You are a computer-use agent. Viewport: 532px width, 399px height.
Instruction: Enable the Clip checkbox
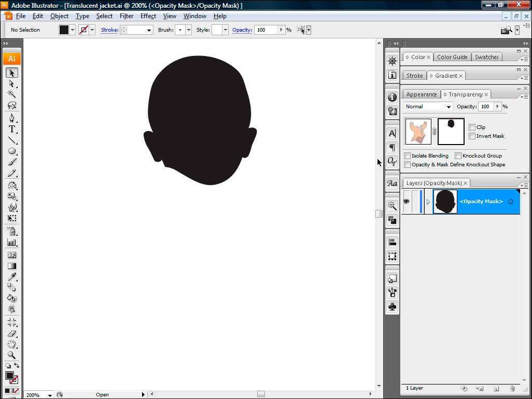(x=472, y=127)
